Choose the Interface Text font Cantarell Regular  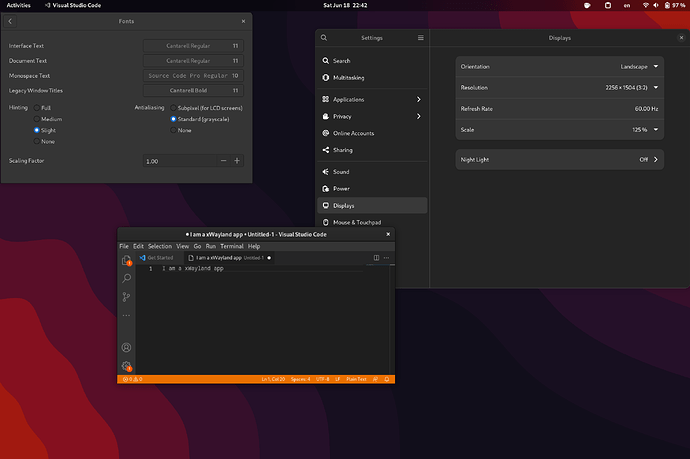[193, 46]
